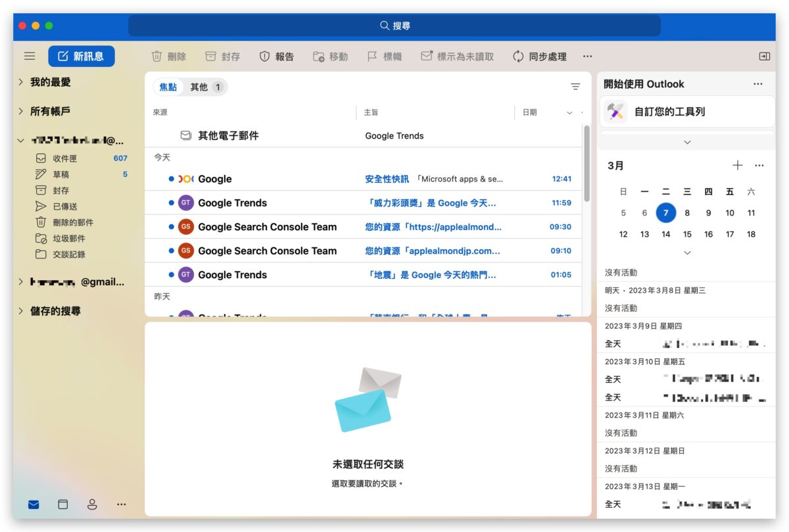Click the 移動 move toolbar button
789x532 pixels.
tap(330, 57)
